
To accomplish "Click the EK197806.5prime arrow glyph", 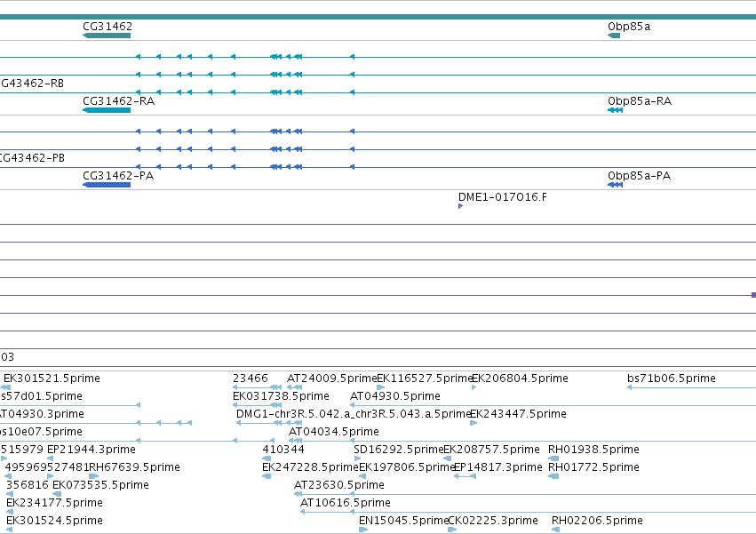I will tap(362, 476).
